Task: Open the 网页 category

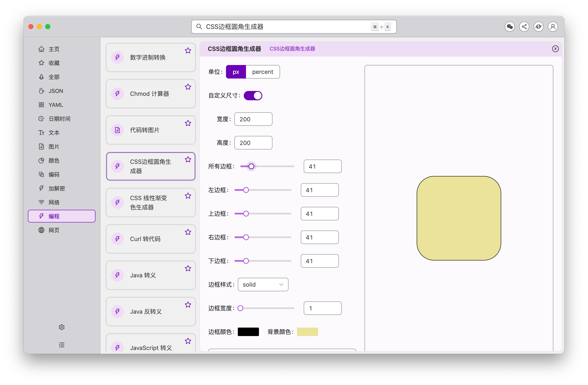Action: [x=61, y=230]
